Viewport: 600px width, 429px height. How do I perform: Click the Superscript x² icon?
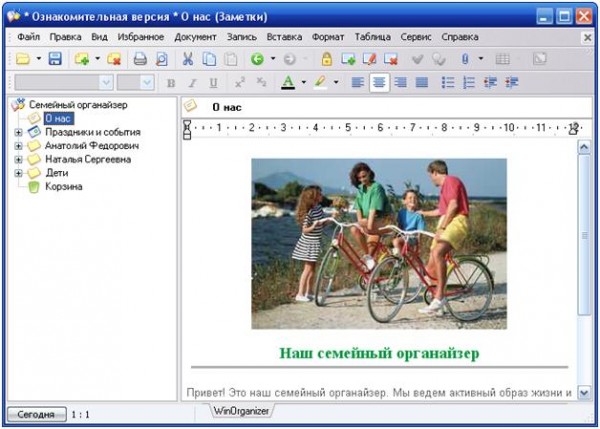coord(240,82)
